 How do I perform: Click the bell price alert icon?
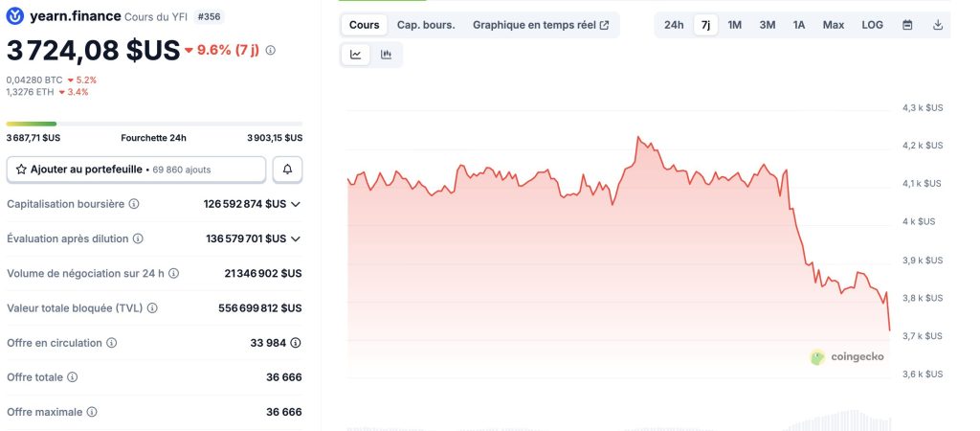[287, 170]
